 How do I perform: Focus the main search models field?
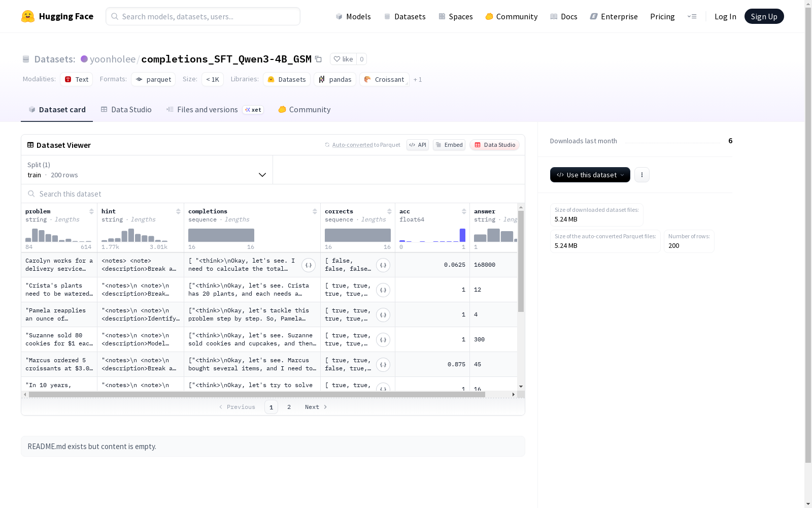click(203, 16)
